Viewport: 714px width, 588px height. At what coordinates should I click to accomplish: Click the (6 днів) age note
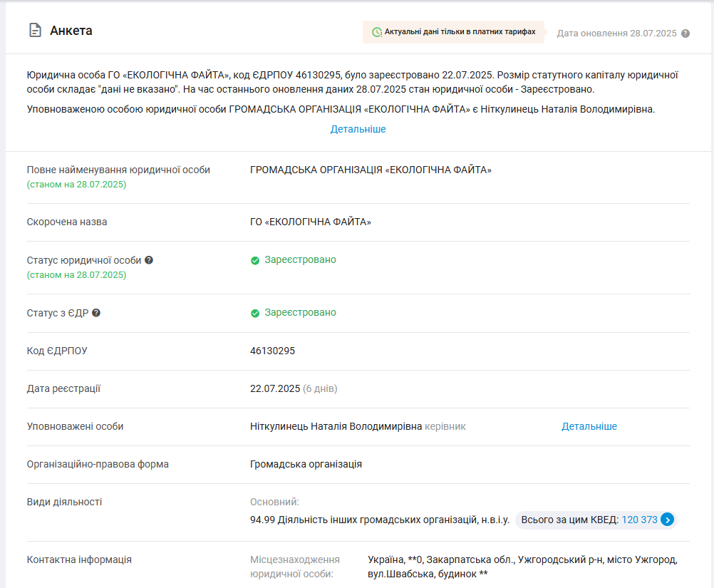click(x=320, y=388)
